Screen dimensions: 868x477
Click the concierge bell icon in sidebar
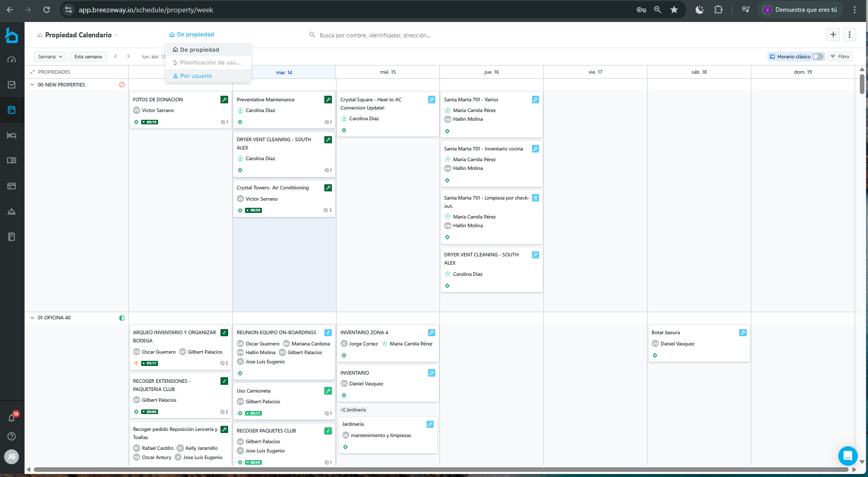coord(11,211)
